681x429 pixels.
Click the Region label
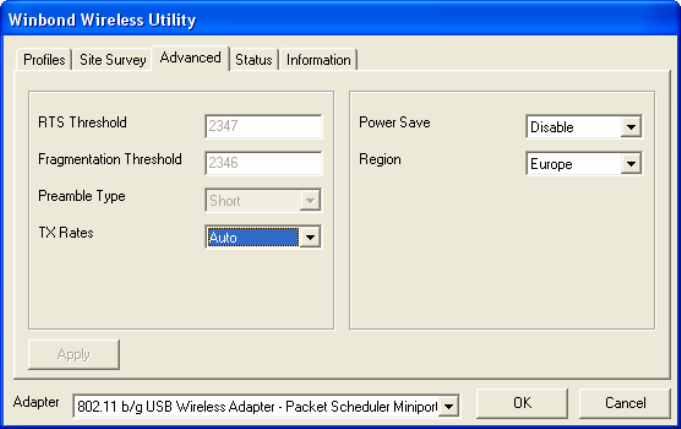coord(380,160)
